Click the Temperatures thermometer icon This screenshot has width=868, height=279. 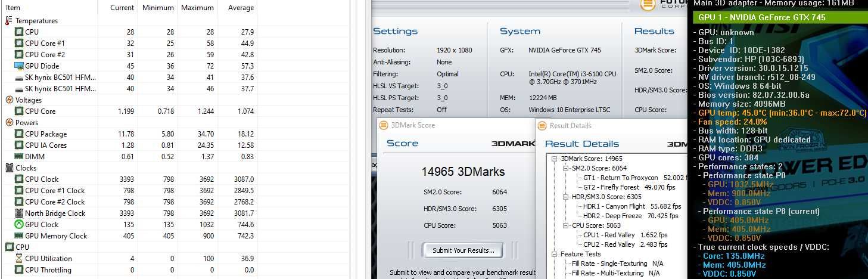9,21
